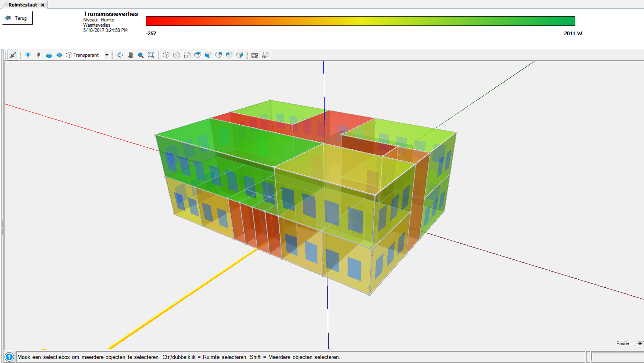
Task: Toggle the dark light bulb icon
Action: (38, 55)
